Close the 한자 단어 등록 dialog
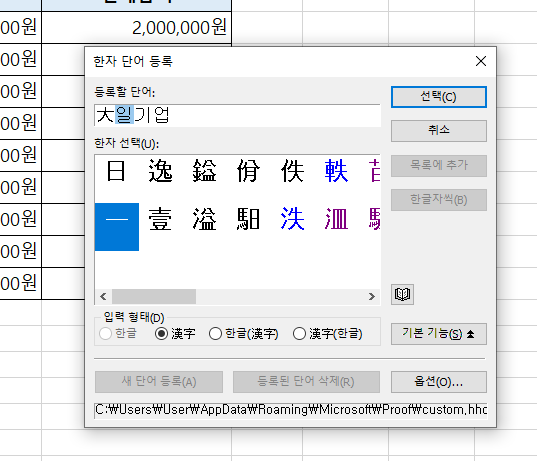Viewport: 537px width, 461px height. pos(481,61)
